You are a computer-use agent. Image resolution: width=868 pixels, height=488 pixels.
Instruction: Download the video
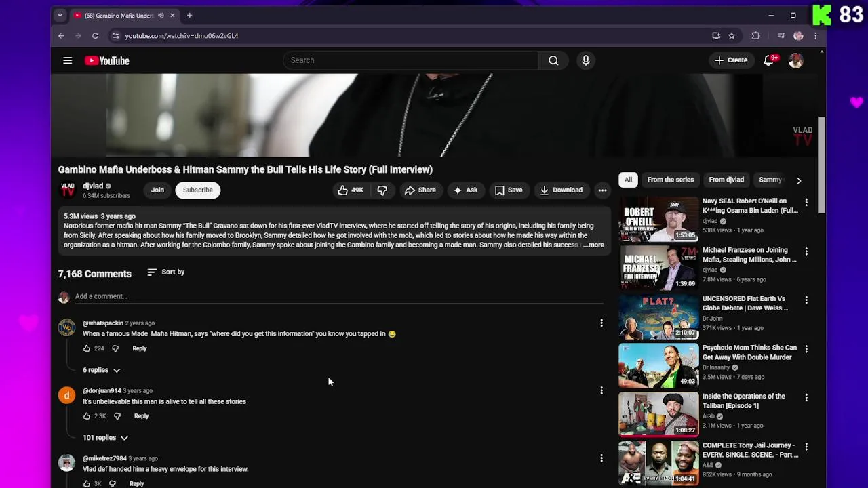[561, 190]
